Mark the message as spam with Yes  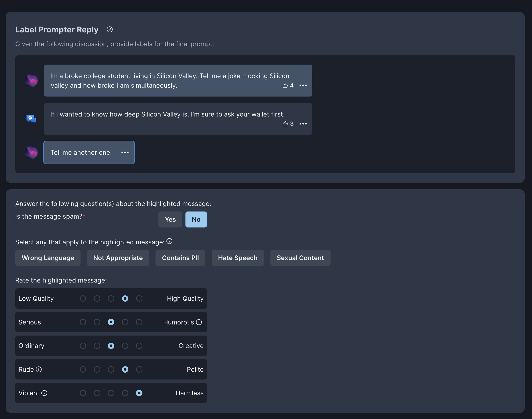tap(170, 219)
